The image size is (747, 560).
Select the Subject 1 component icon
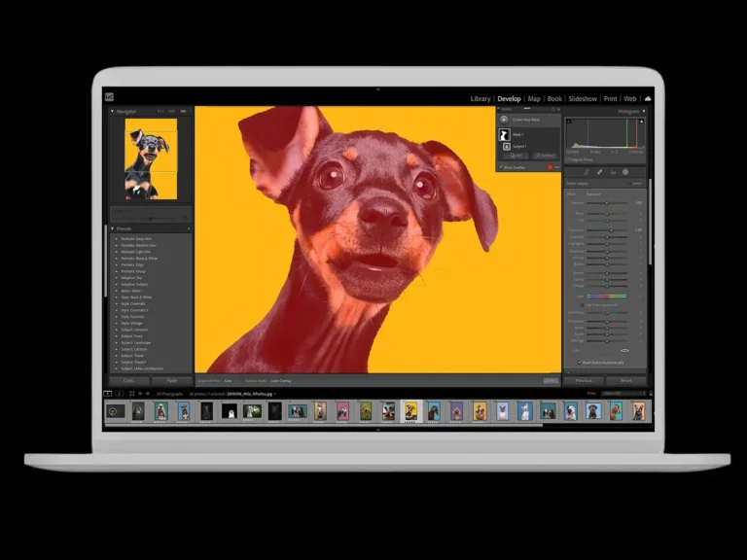tap(507, 147)
